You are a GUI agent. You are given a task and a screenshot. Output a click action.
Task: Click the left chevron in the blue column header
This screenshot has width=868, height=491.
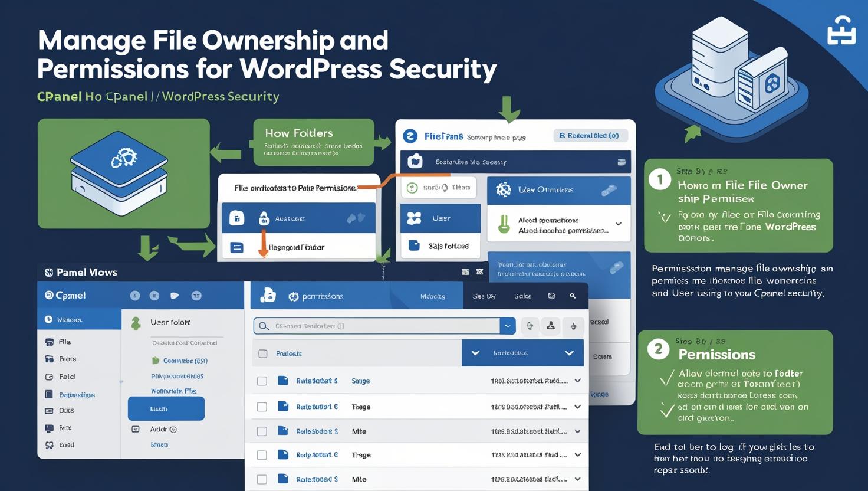475,353
